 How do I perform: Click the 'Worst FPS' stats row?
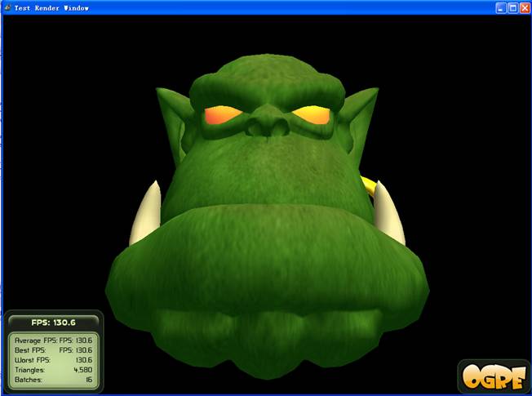click(53, 360)
